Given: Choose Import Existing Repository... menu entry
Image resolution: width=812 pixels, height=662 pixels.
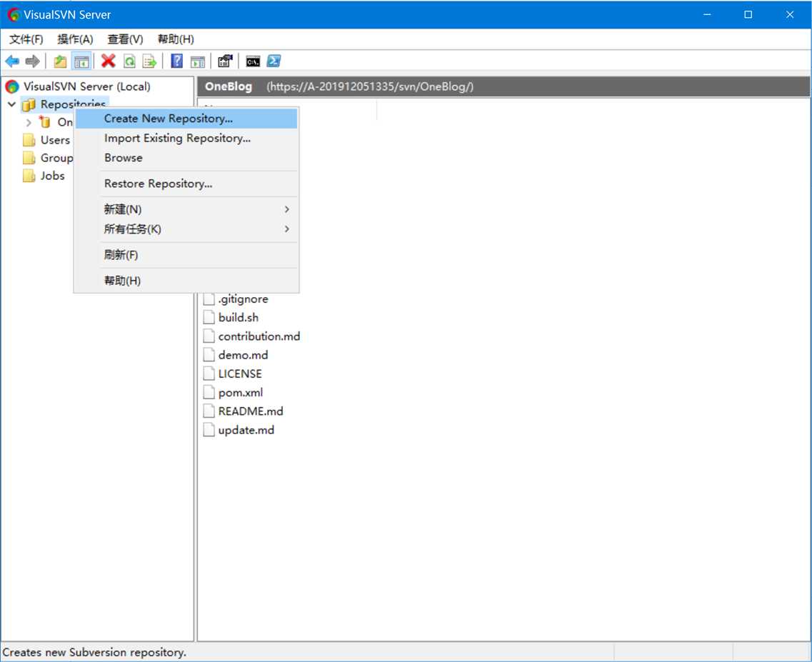Looking at the screenshot, I should coord(186,139).
